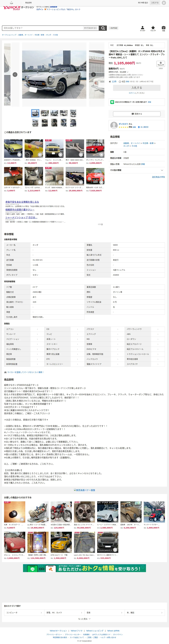Screen dimensions: 169x644
Task: Watch-star the GTM miniベース 1,500,000円 item
Action: coord(69,549)
